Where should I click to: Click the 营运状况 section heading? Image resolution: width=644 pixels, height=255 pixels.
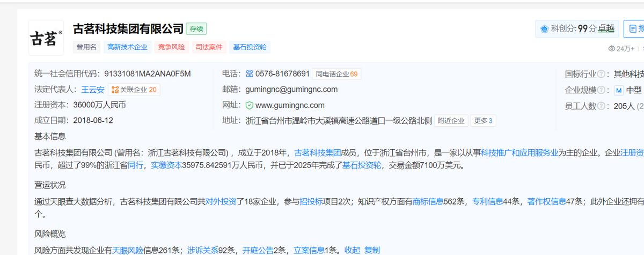pyautogui.click(x=50, y=185)
